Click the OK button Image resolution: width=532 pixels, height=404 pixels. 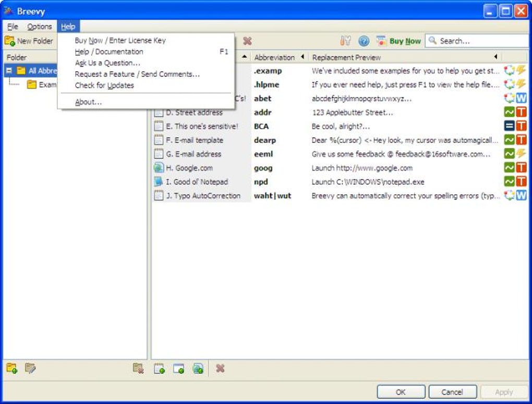coord(401,392)
